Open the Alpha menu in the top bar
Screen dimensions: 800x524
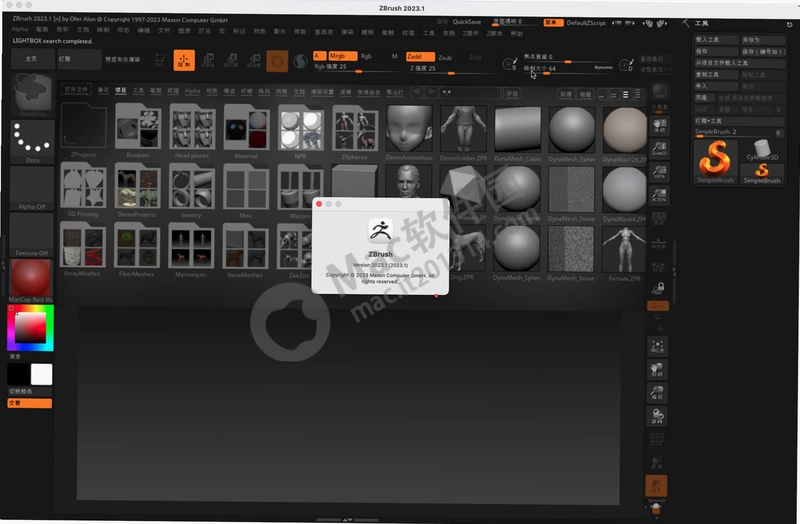click(20, 29)
